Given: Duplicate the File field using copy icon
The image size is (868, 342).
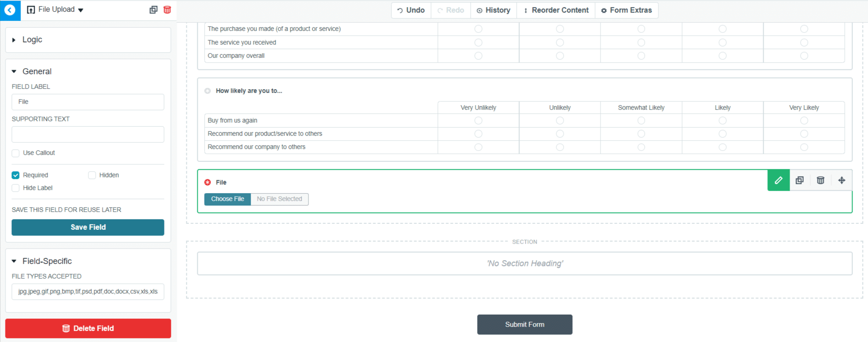Looking at the screenshot, I should tap(800, 180).
